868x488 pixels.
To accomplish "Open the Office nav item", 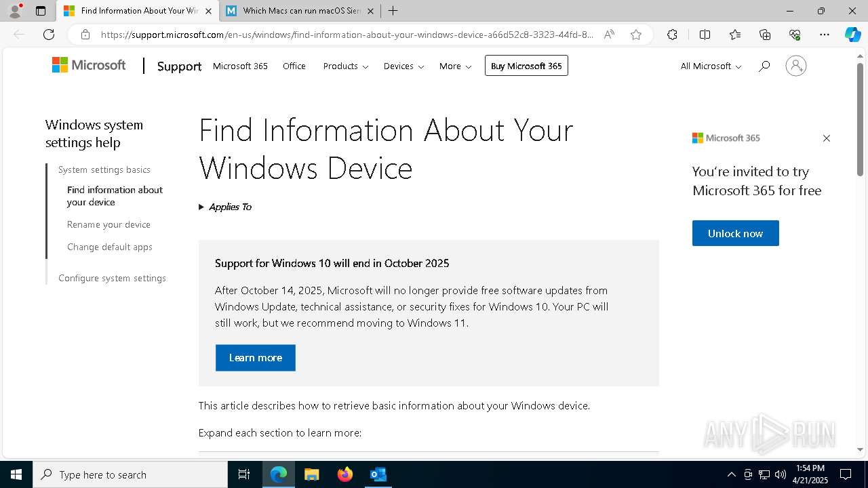I will click(x=294, y=66).
